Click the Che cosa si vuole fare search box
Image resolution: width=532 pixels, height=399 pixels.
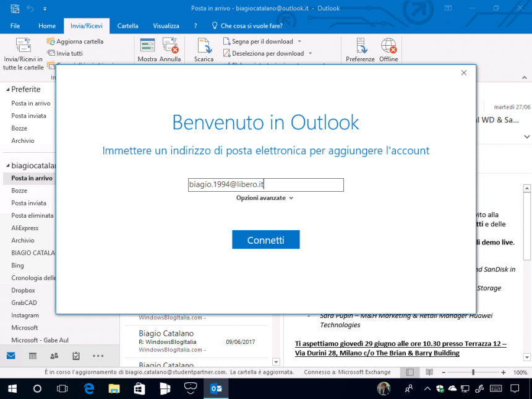tap(247, 26)
